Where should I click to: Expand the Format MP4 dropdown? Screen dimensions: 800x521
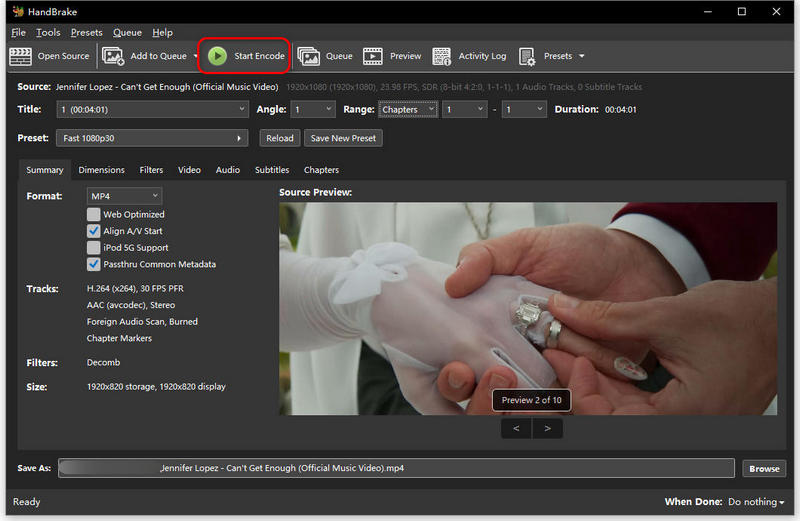pyautogui.click(x=124, y=196)
